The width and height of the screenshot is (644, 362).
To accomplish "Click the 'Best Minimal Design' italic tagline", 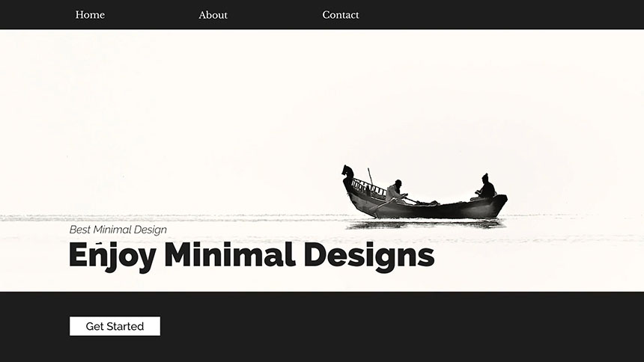I will [118, 230].
